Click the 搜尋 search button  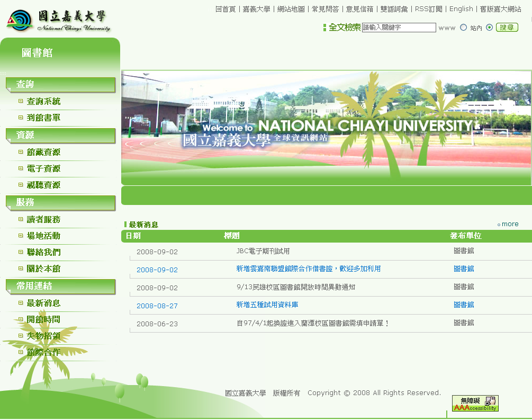tap(507, 28)
